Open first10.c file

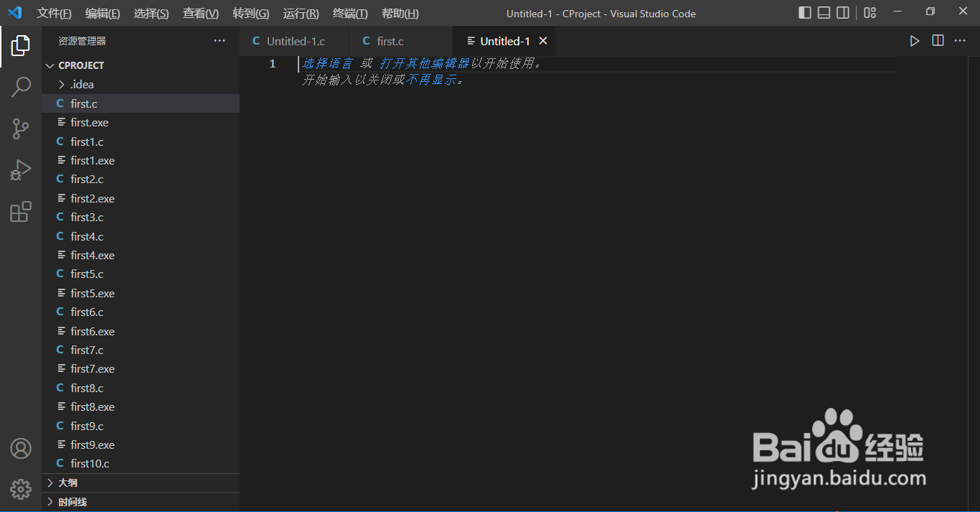[141, 464]
